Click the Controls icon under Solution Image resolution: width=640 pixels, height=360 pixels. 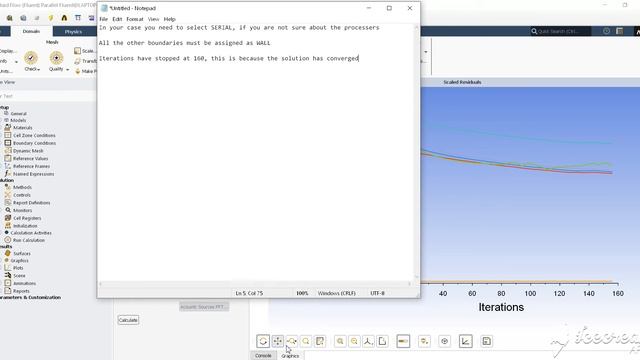(x=7, y=195)
